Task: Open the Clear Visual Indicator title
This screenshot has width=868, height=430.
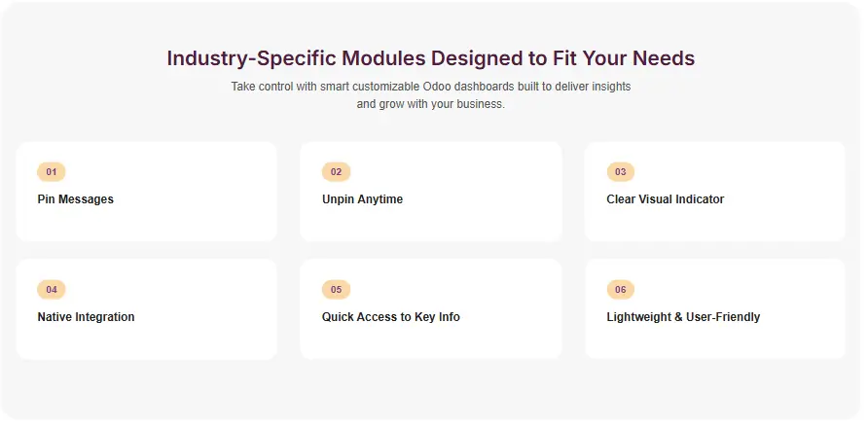Action: (x=665, y=199)
